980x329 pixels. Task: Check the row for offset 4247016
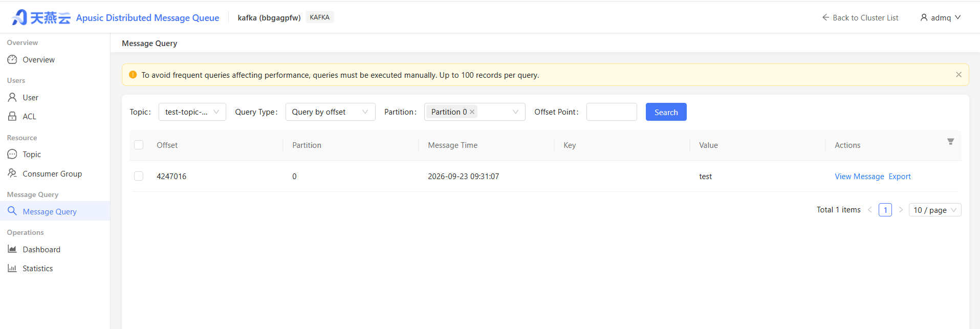point(139,176)
